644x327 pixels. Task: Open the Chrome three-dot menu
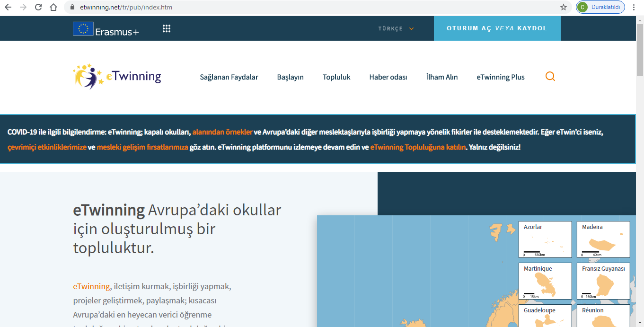click(x=634, y=7)
